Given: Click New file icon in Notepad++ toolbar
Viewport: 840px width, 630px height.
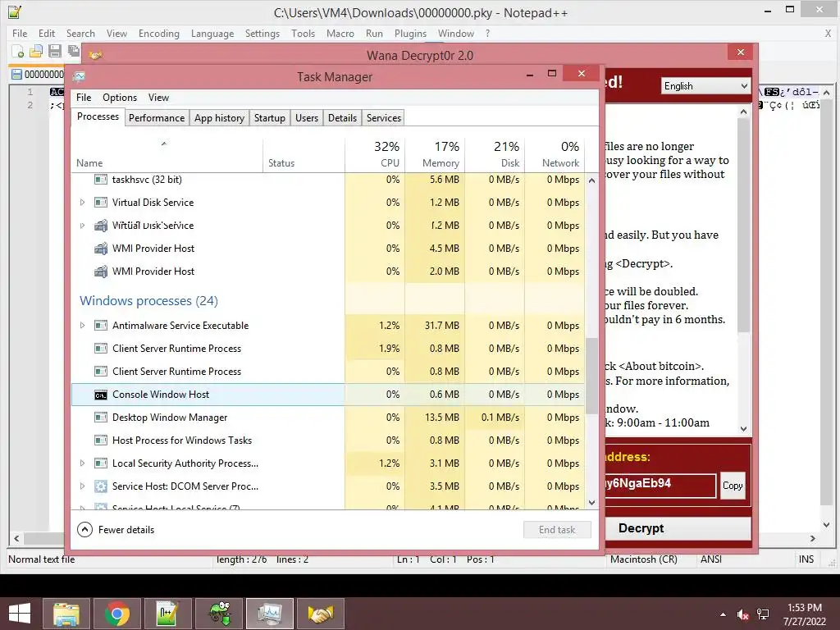Looking at the screenshot, I should coord(17,52).
